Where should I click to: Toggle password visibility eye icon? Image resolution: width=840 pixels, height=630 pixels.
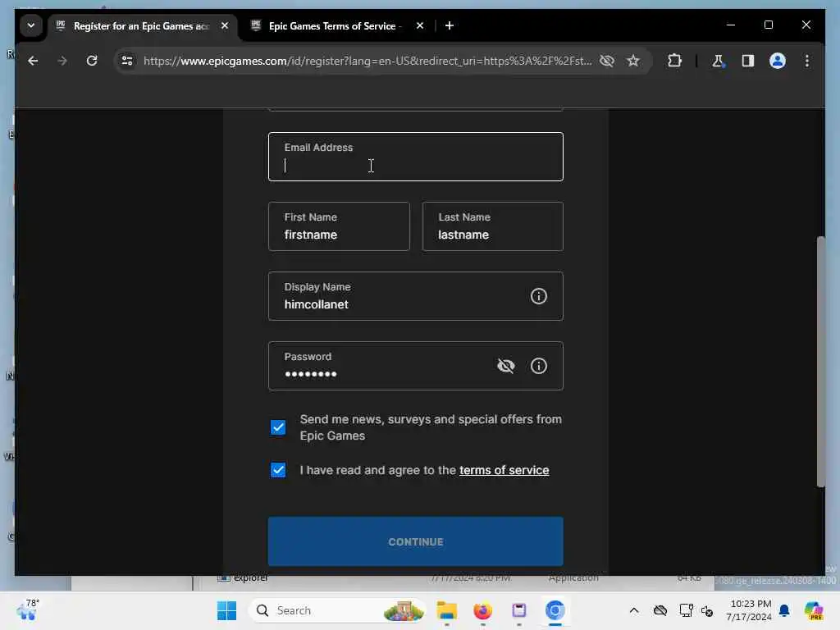coord(505,366)
